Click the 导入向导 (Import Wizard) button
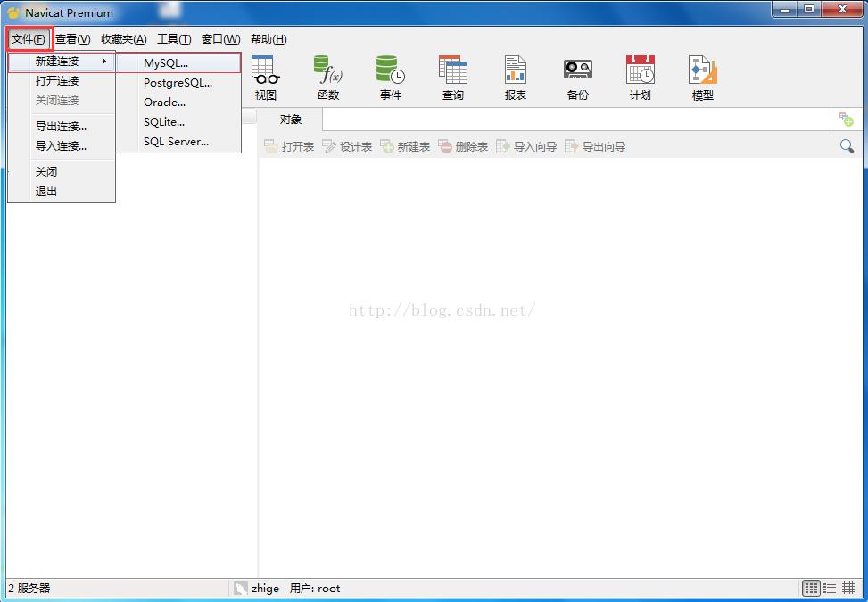Image resolution: width=868 pixels, height=602 pixels. [526, 146]
